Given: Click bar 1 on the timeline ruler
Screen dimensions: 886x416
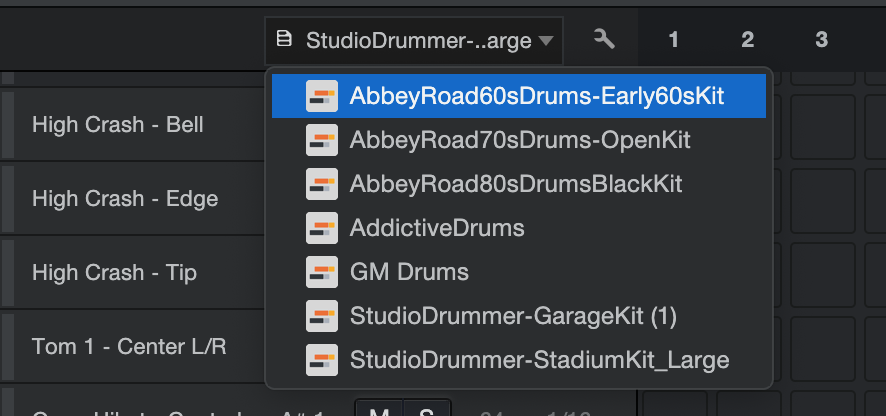Looking at the screenshot, I should [x=673, y=40].
